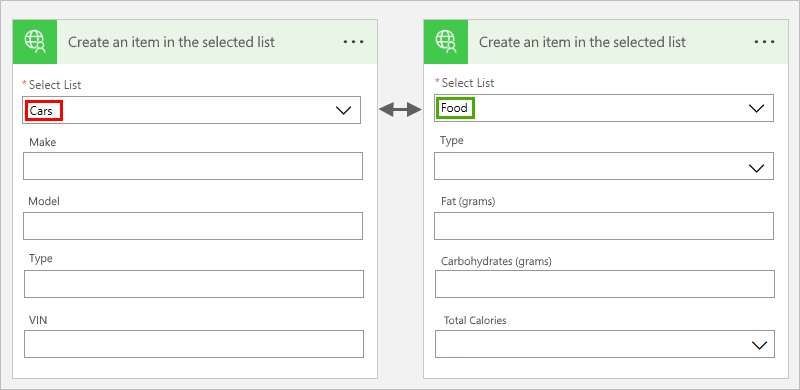Screen dimensions: 800x390
Task: Click the Food card title header
Action: click(582, 42)
